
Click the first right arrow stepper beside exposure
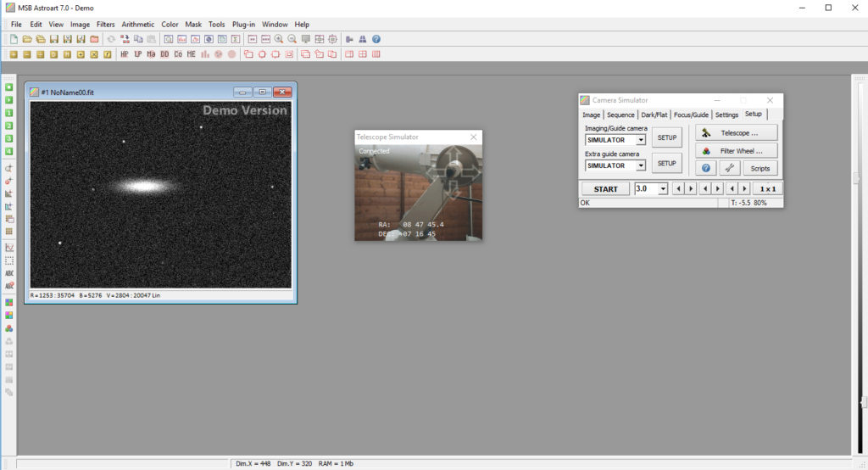[690, 189]
